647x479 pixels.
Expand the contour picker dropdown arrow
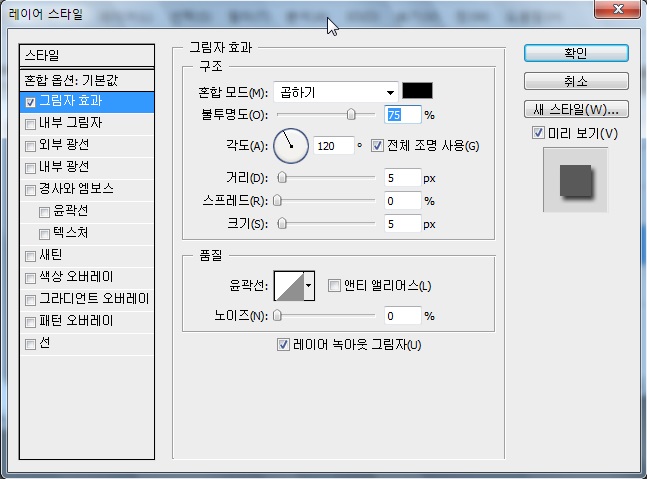coord(309,285)
